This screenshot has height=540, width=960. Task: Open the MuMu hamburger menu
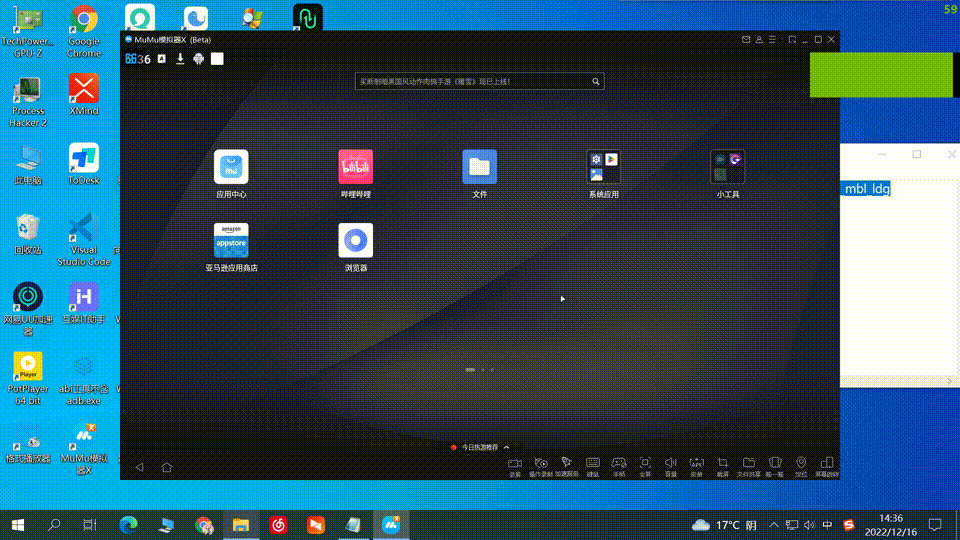click(x=772, y=40)
